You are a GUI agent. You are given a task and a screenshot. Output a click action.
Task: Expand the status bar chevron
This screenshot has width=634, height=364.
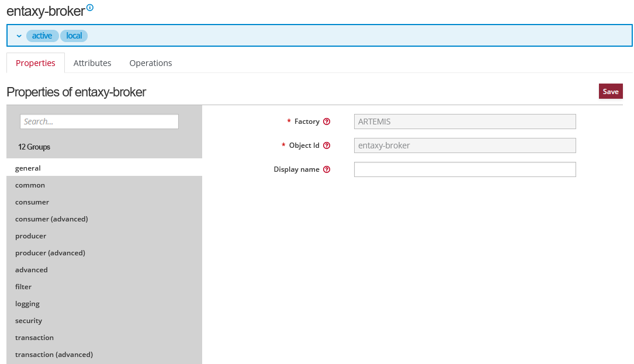[x=19, y=36]
